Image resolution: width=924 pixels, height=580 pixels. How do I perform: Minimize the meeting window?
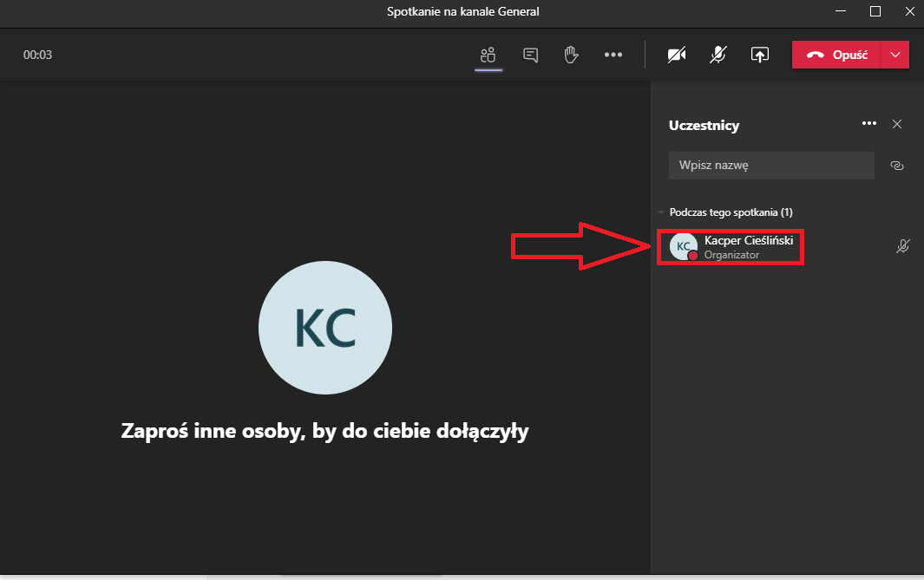tap(841, 11)
